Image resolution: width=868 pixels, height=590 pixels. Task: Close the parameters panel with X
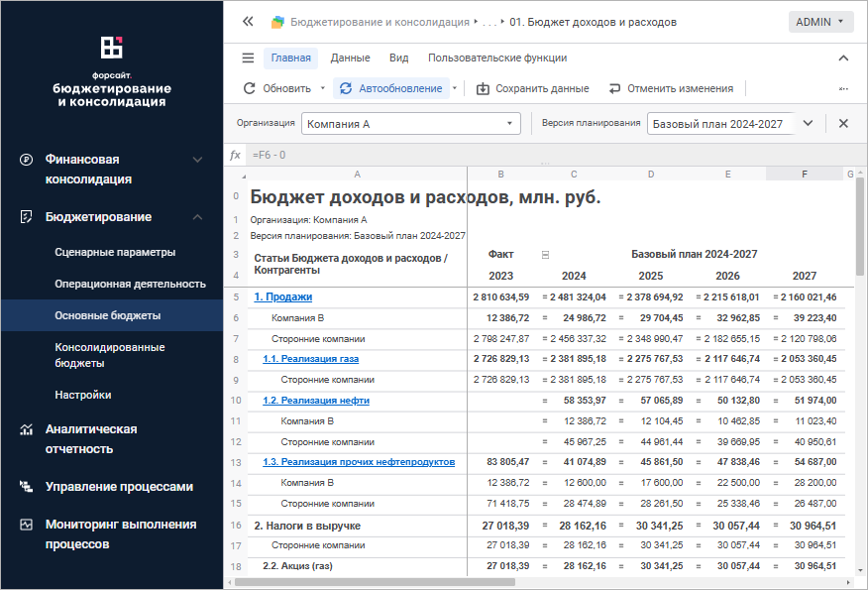(843, 124)
